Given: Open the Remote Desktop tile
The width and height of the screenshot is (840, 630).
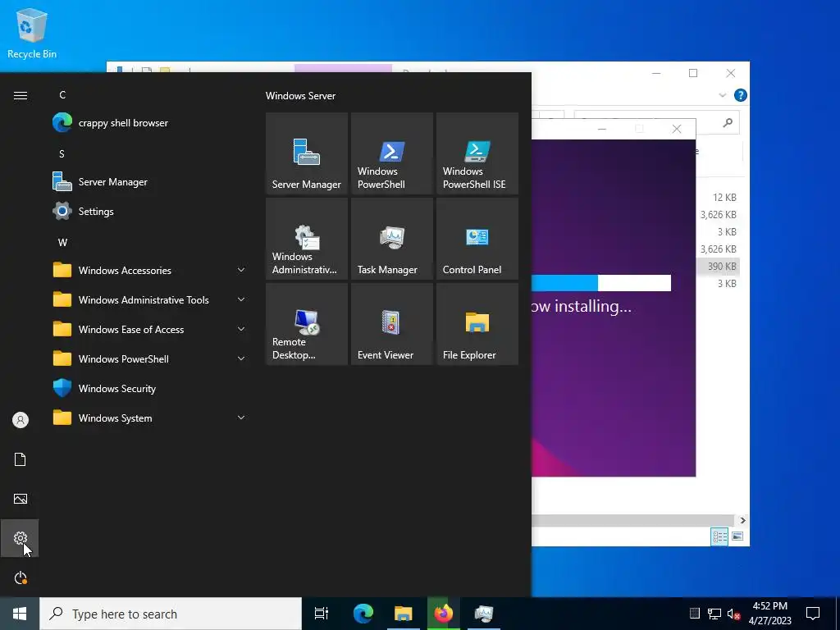Looking at the screenshot, I should pyautogui.click(x=307, y=324).
